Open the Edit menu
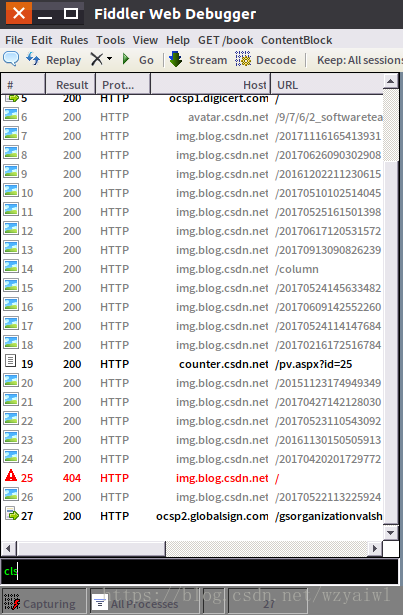The height and width of the screenshot is (615, 403). (42, 40)
